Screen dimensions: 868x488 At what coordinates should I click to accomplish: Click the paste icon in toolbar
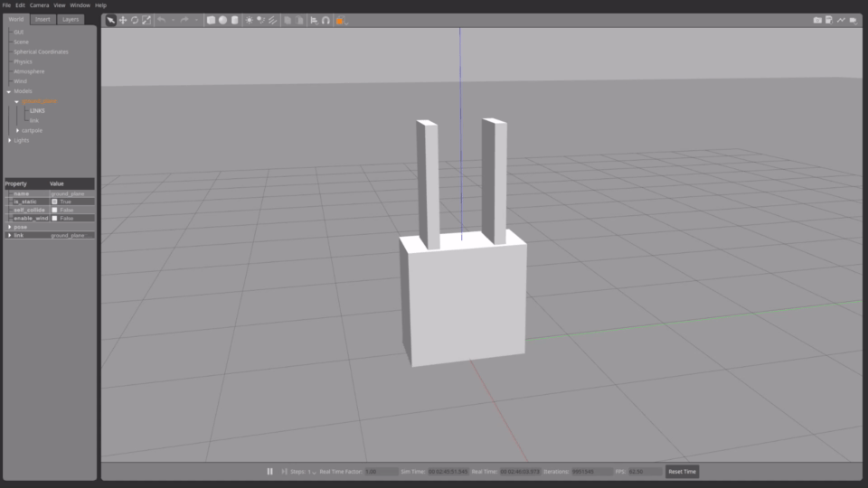(299, 21)
